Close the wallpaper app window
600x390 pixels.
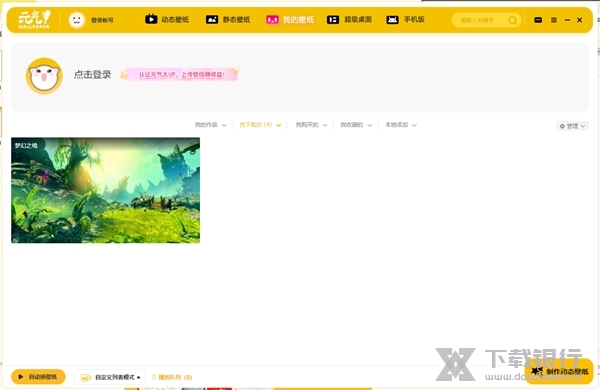(579, 20)
